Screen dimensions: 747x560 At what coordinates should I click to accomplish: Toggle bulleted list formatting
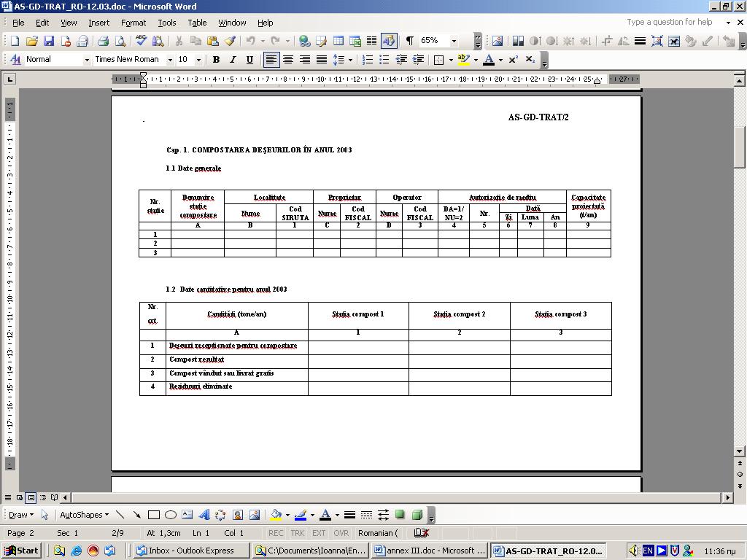[x=384, y=60]
